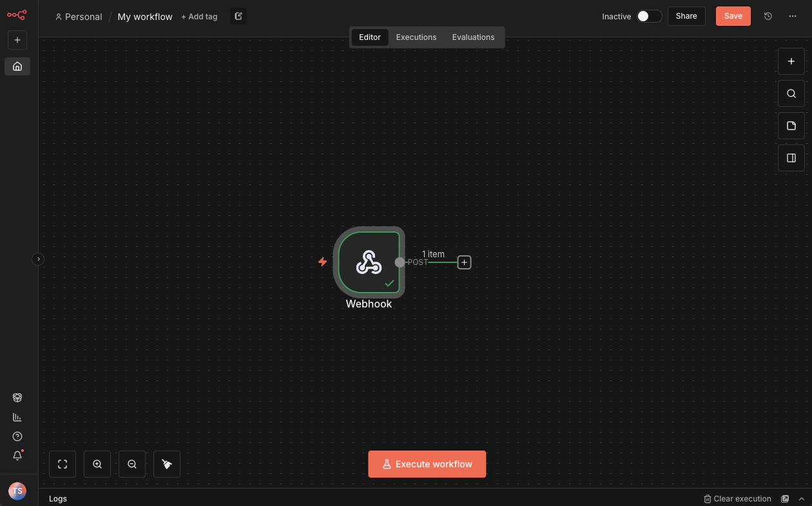Switch to the Executions tab
Image resolution: width=812 pixels, height=506 pixels.
(x=416, y=37)
